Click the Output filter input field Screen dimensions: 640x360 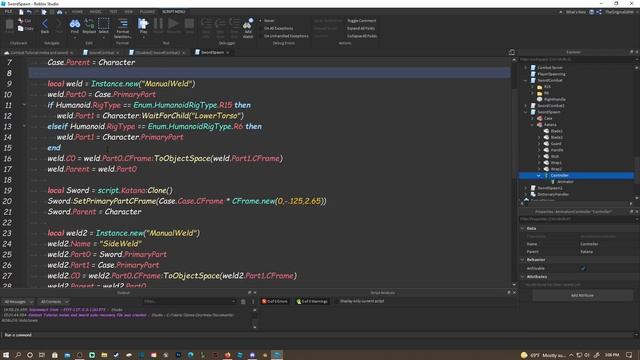[189, 302]
